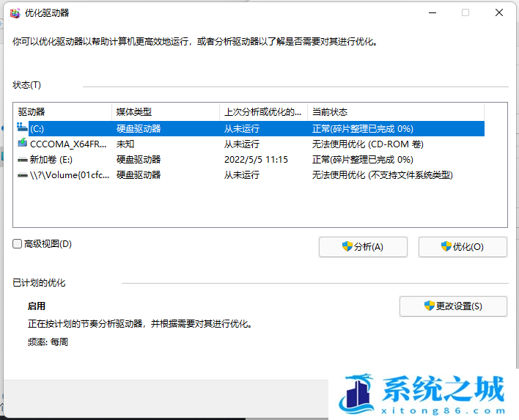The width and height of the screenshot is (519, 420).
Task: Click the shield icon on 更改设置(S) button
Action: coord(430,306)
